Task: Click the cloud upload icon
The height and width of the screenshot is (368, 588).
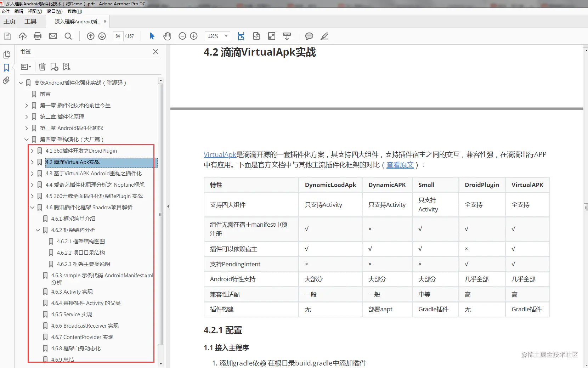Action: pyautogui.click(x=23, y=36)
